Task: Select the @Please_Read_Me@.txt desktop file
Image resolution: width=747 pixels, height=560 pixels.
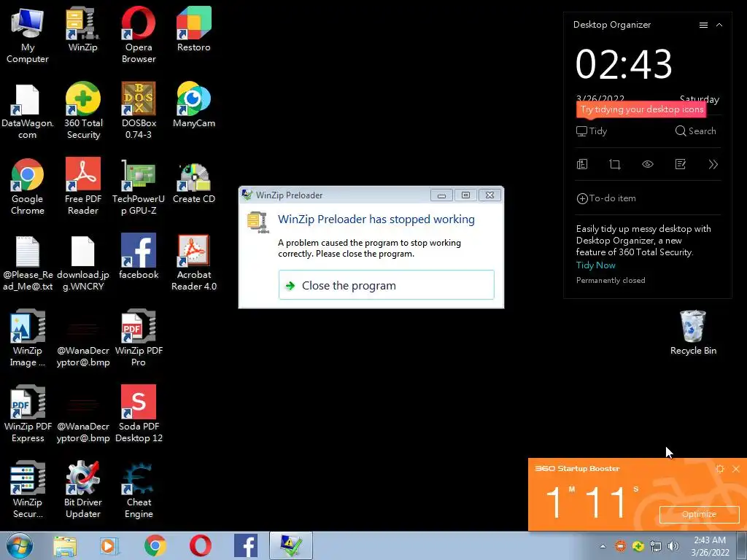Action: click(x=27, y=262)
